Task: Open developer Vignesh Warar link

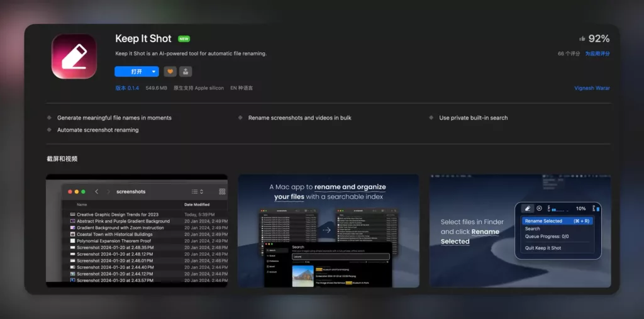Action: coord(592,88)
